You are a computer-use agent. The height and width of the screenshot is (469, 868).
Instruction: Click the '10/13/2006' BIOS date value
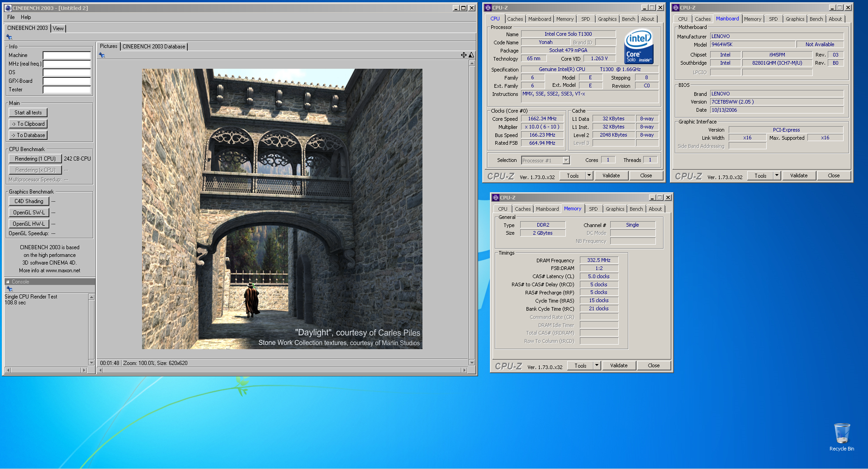point(777,110)
